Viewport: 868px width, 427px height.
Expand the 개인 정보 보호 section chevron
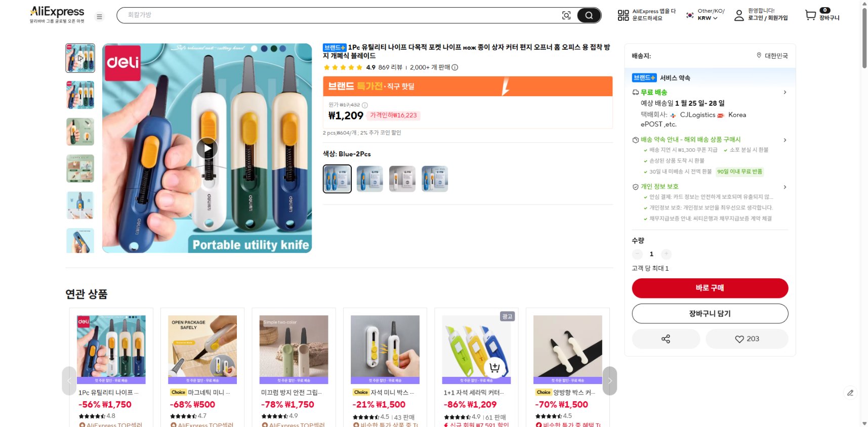coord(785,187)
